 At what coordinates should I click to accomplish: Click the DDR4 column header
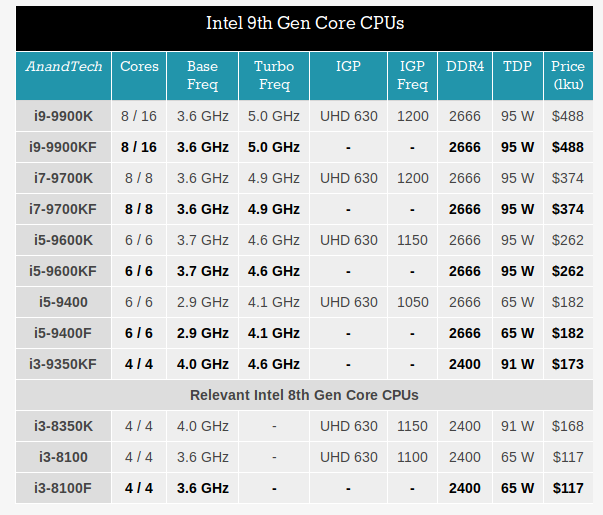(x=465, y=76)
